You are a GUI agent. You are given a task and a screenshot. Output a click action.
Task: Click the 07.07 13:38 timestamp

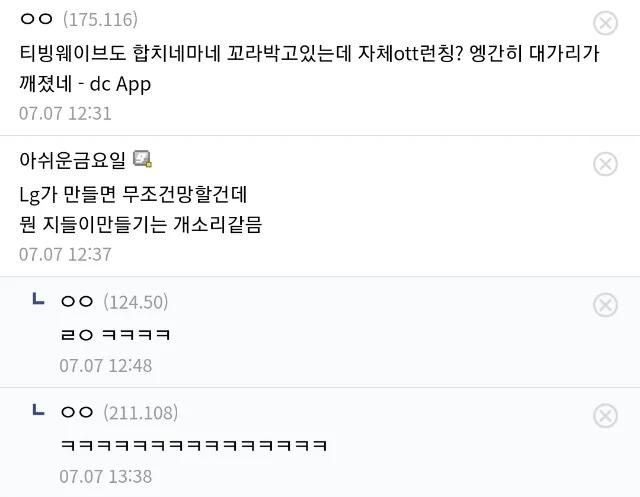(106, 477)
